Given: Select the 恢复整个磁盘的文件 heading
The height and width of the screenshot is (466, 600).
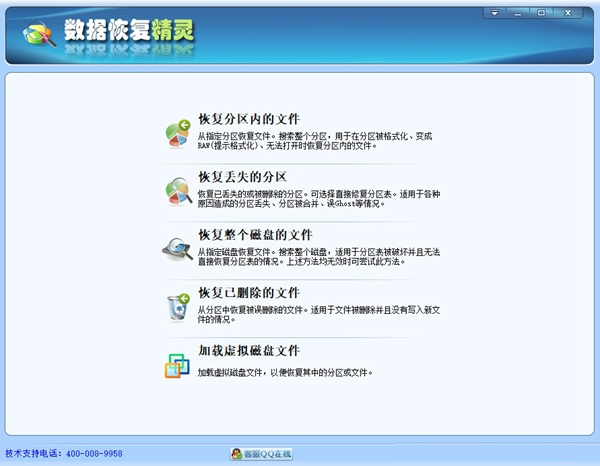Looking at the screenshot, I should tap(256, 235).
